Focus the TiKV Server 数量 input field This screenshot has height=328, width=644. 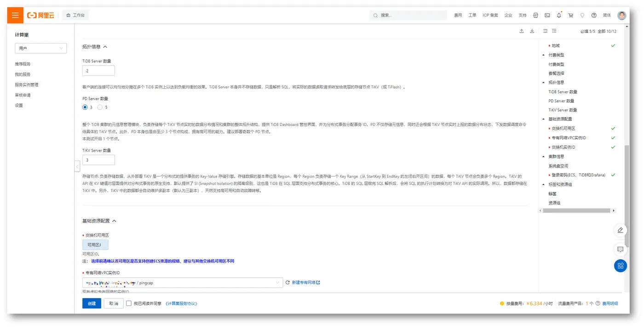click(x=98, y=160)
